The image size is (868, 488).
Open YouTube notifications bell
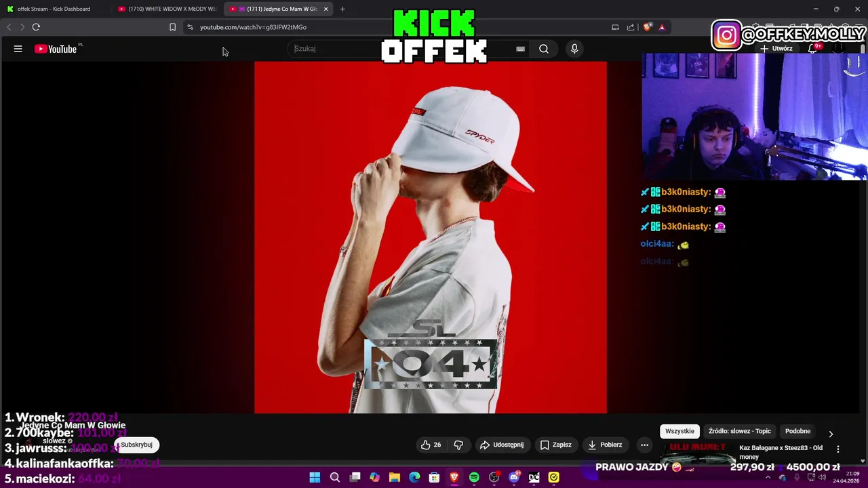813,49
